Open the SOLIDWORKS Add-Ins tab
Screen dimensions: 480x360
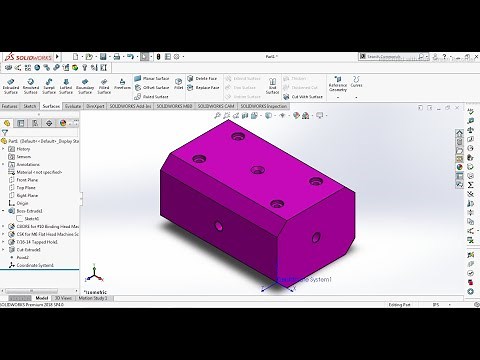pos(130,106)
